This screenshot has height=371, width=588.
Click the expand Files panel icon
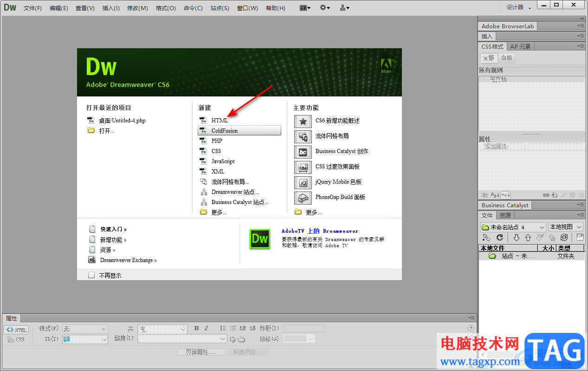pyautogui.click(x=580, y=237)
